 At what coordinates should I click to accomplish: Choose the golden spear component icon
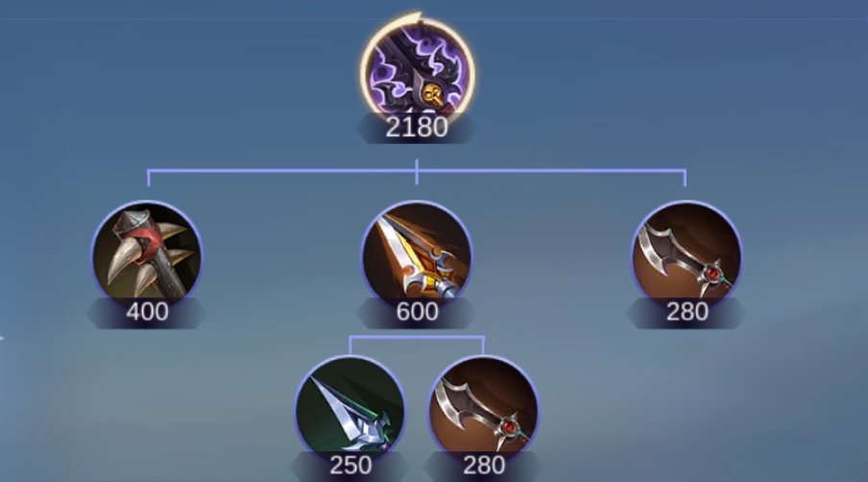(x=417, y=255)
